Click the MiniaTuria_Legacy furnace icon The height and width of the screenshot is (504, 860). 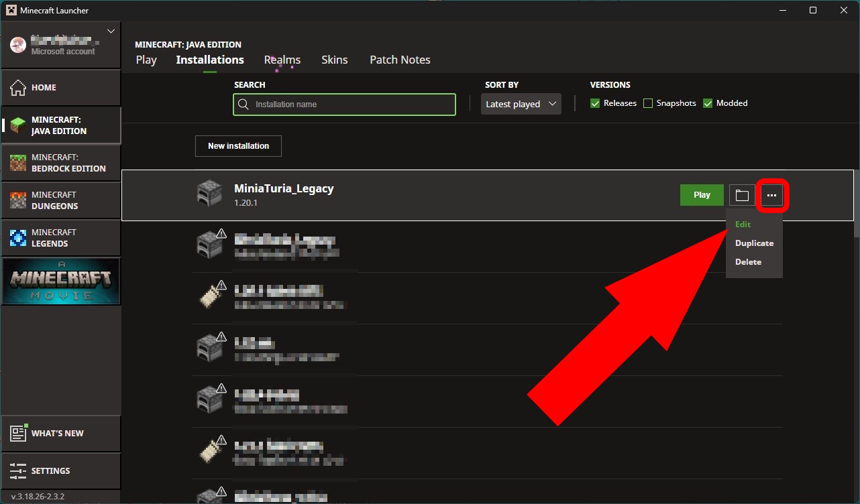209,194
